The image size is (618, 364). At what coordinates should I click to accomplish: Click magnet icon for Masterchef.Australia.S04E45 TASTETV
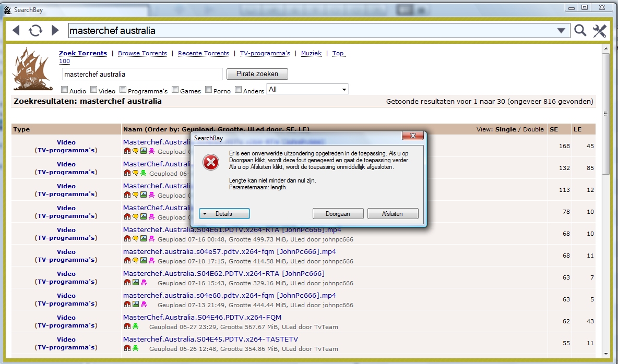[127, 348]
